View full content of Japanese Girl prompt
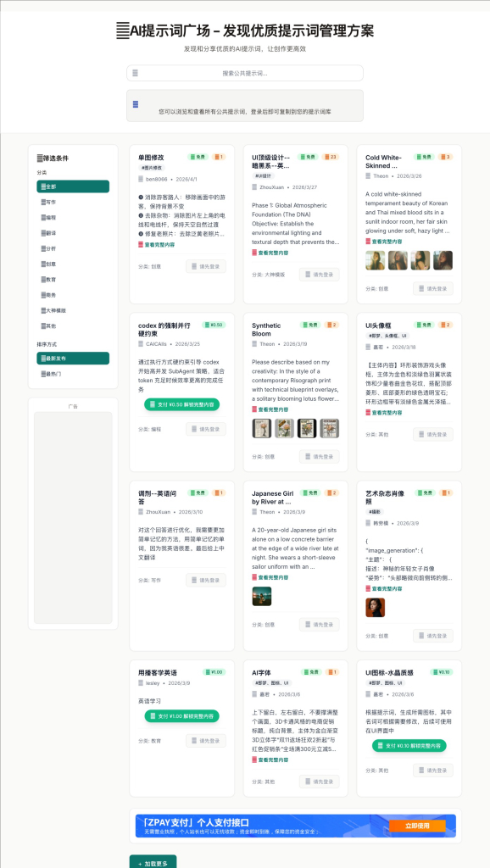This screenshot has width=490, height=868. pyautogui.click(x=270, y=577)
